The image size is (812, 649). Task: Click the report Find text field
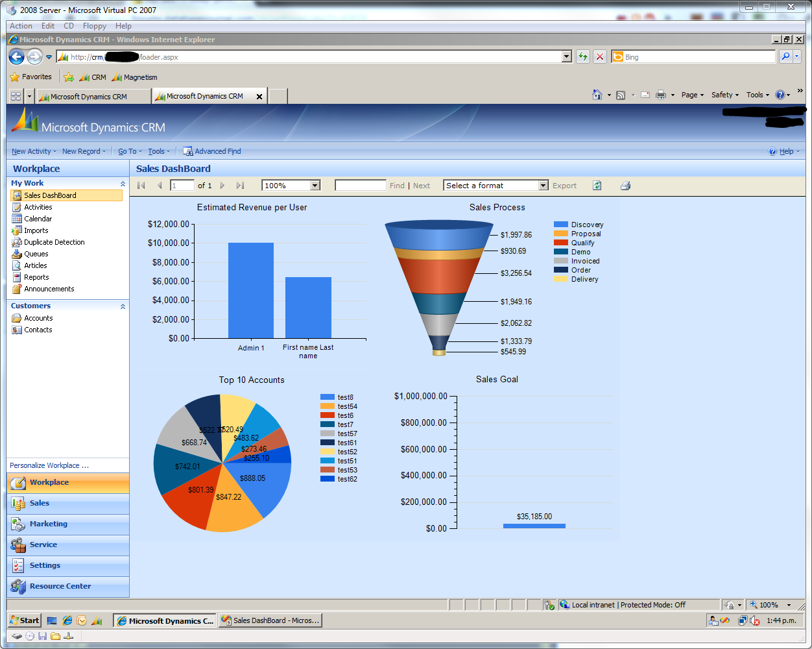(x=360, y=186)
